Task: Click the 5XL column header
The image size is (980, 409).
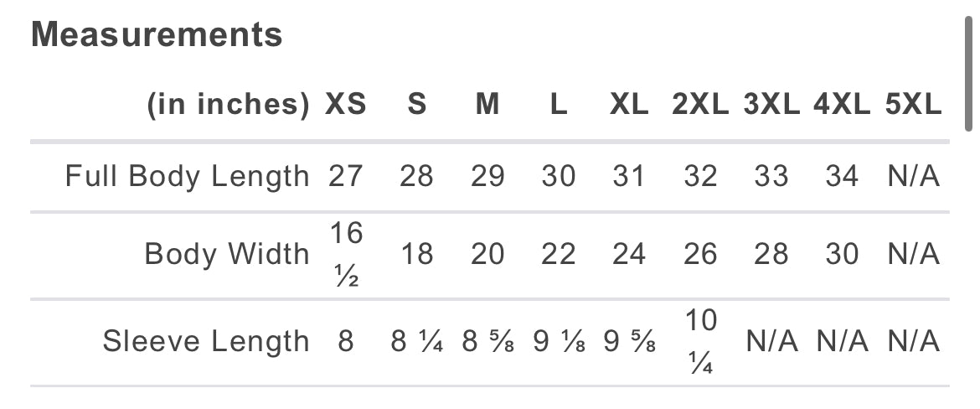Action: (x=913, y=105)
